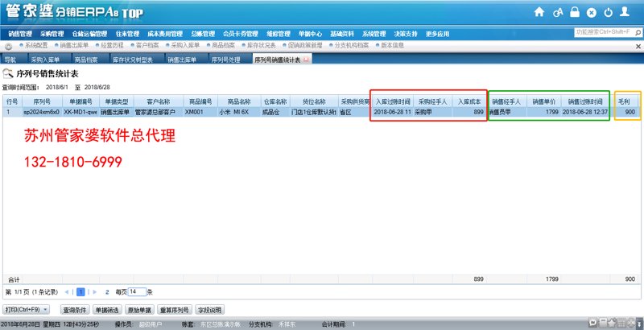Select page 2 in pager

point(107,292)
